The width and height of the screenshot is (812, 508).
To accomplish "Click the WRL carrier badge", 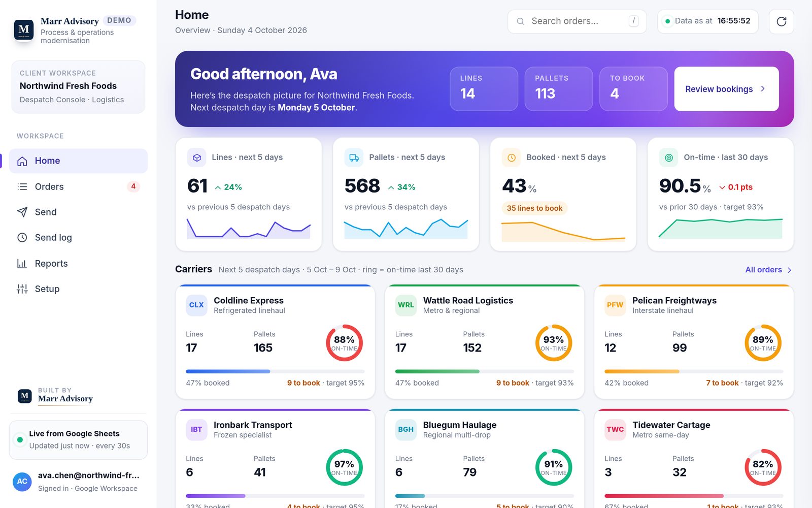I will [405, 305].
